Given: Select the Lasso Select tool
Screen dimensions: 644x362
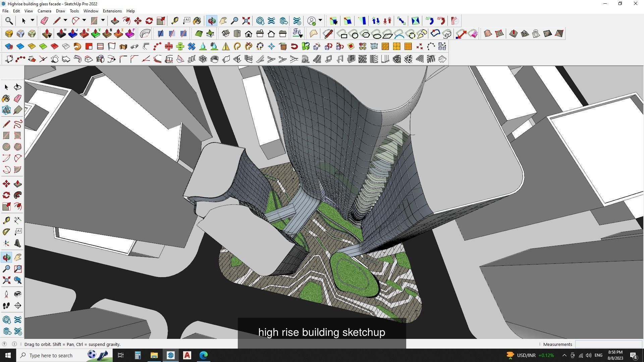Looking at the screenshot, I should coord(18,87).
